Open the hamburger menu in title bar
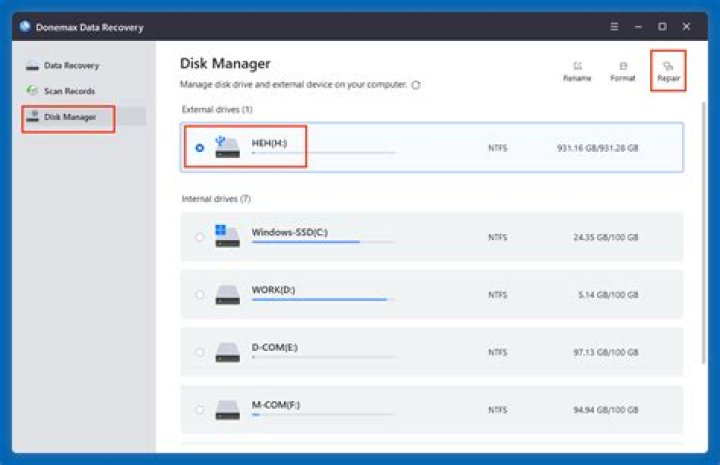The height and width of the screenshot is (465, 720). point(614,27)
